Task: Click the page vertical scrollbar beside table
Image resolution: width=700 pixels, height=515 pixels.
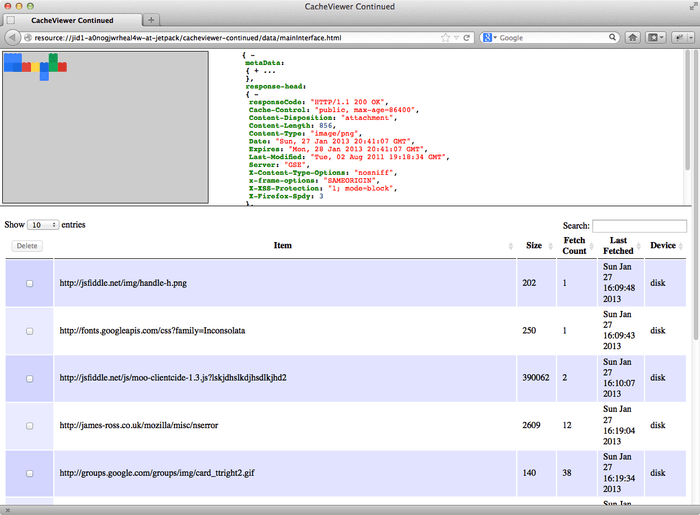Action: (696, 196)
